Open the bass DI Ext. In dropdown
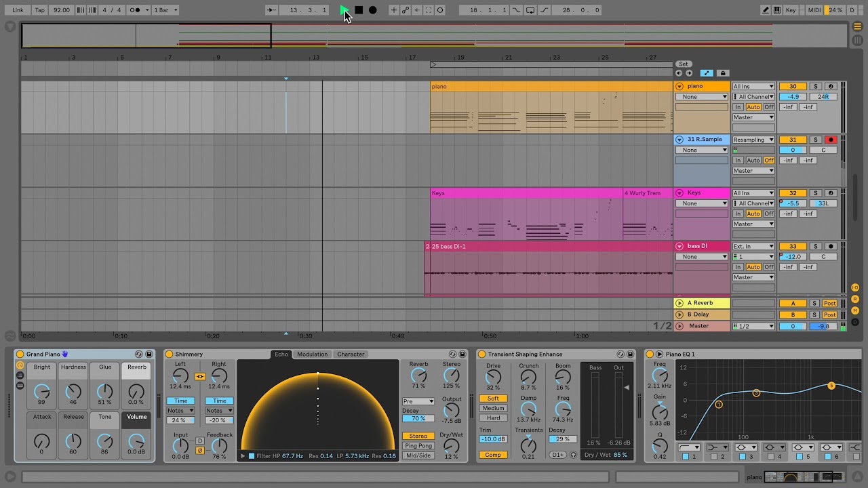The width and height of the screenshot is (868, 488). [x=753, y=247]
